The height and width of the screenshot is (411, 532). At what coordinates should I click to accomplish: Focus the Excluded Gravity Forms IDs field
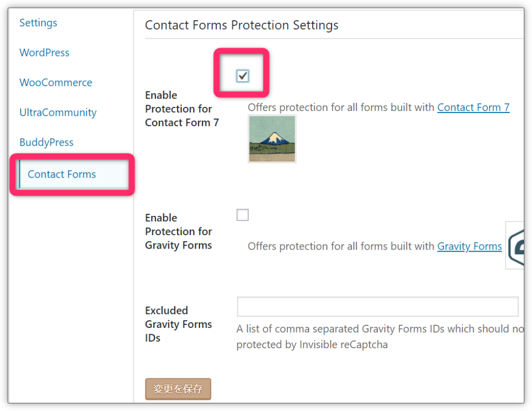[x=378, y=307]
